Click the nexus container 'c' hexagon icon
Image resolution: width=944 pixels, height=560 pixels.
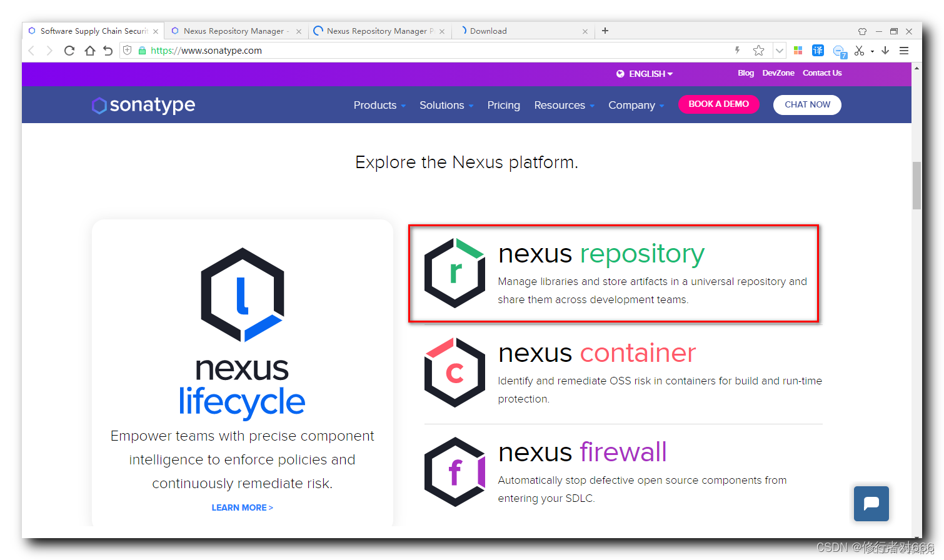point(454,372)
